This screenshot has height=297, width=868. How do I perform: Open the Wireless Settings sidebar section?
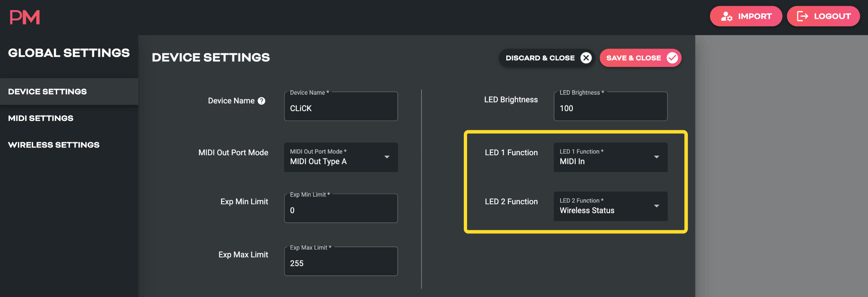pyautogui.click(x=69, y=145)
